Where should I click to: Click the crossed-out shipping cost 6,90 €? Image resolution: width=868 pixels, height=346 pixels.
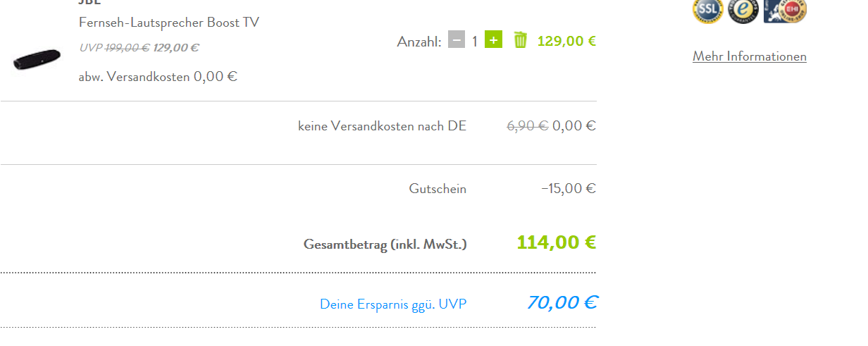pos(528,126)
